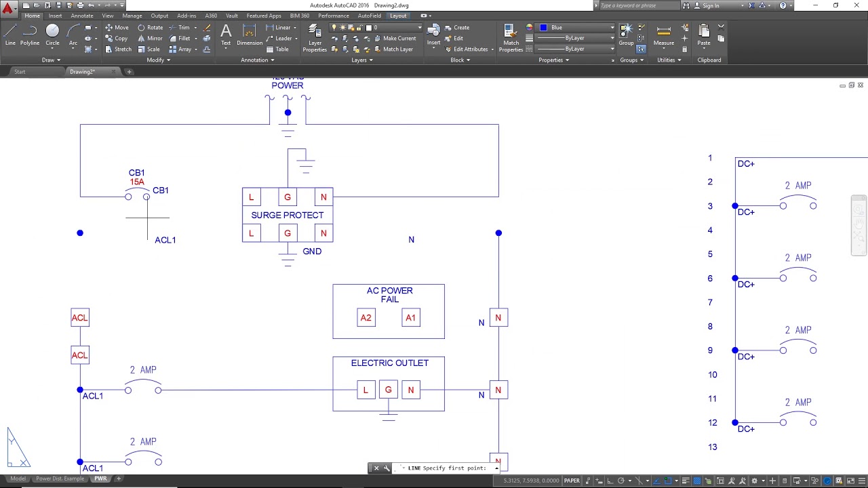The width and height of the screenshot is (868, 488).
Task: Click the Plot printer icon in quick access toolbar
Action: click(80, 5)
